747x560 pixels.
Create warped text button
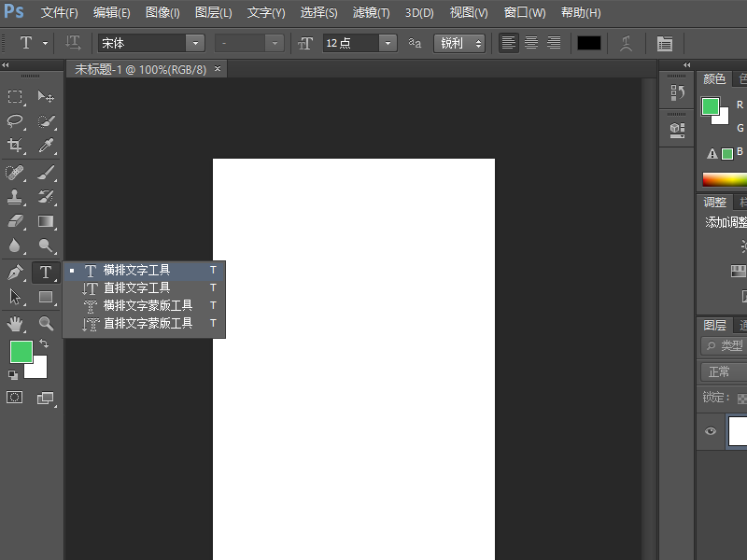(626, 43)
